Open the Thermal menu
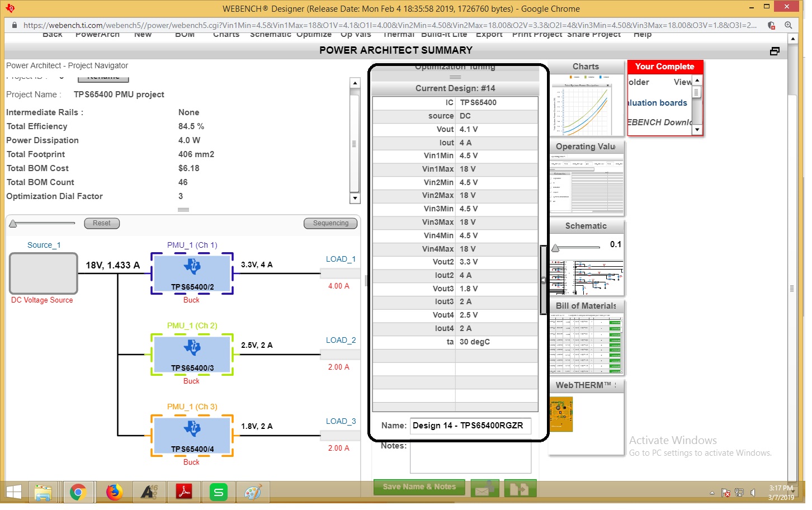The width and height of the screenshot is (812, 510). [x=399, y=34]
